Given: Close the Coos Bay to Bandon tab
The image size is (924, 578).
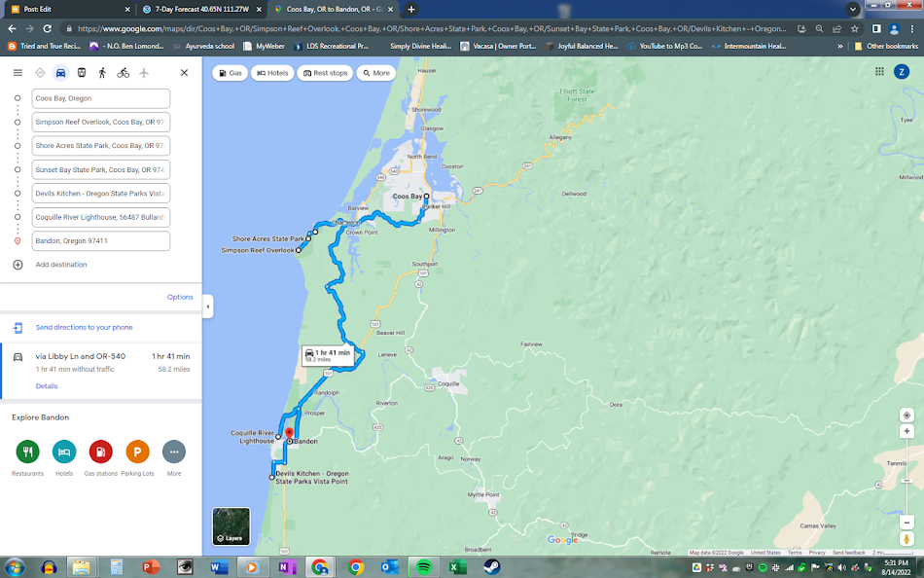Looking at the screenshot, I should [390, 10].
